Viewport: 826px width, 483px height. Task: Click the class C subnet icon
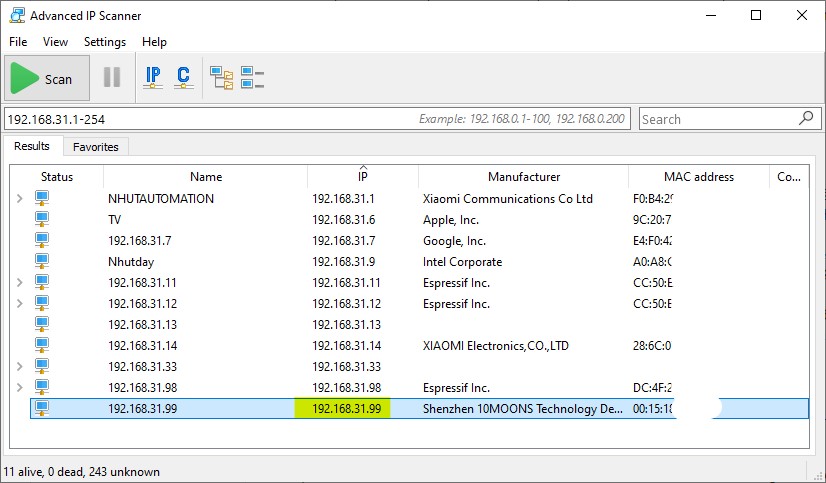point(183,77)
